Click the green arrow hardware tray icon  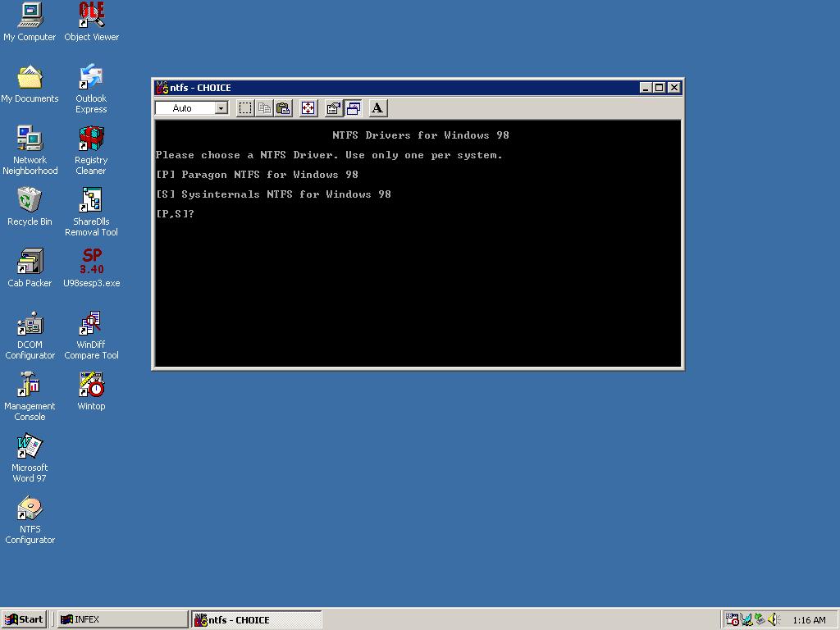pos(760,620)
